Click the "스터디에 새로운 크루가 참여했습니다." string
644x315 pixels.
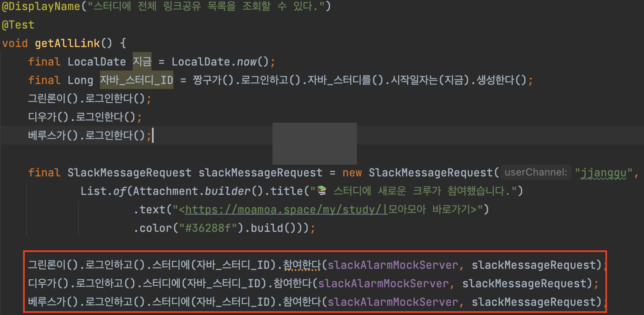pyautogui.click(x=416, y=191)
